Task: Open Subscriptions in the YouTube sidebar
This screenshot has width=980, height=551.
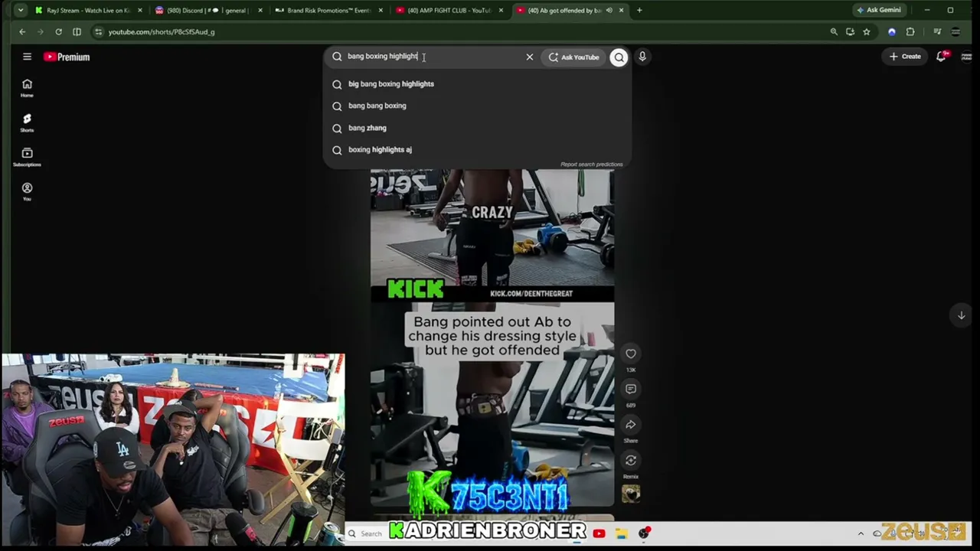Action: [27, 157]
